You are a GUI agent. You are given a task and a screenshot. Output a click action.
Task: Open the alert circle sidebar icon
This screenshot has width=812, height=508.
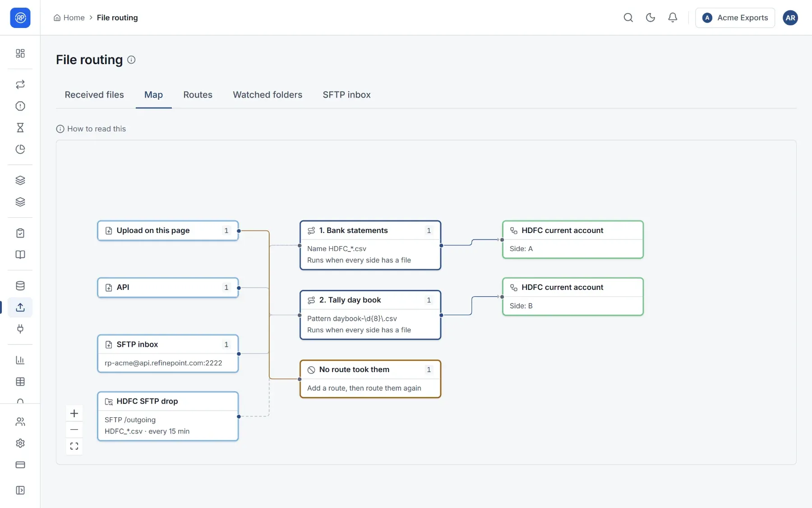[20, 106]
